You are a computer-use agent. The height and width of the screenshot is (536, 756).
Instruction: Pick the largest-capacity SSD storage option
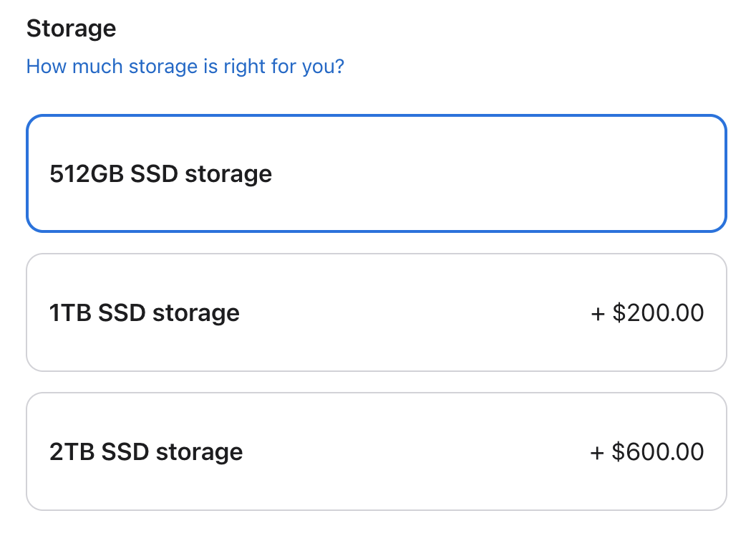coord(377,451)
